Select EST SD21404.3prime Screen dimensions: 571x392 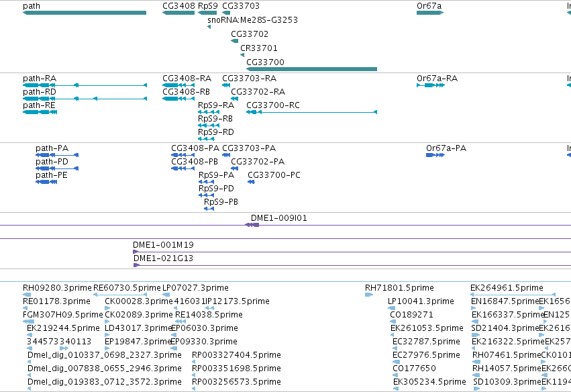pyautogui.click(x=475, y=335)
